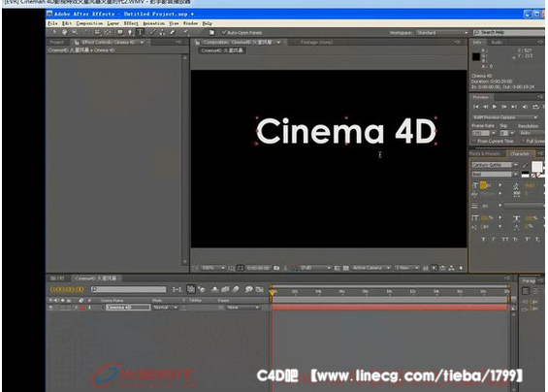The width and height of the screenshot is (548, 392).
Task: Click the shy layers icon in timeline
Action: coord(215,289)
